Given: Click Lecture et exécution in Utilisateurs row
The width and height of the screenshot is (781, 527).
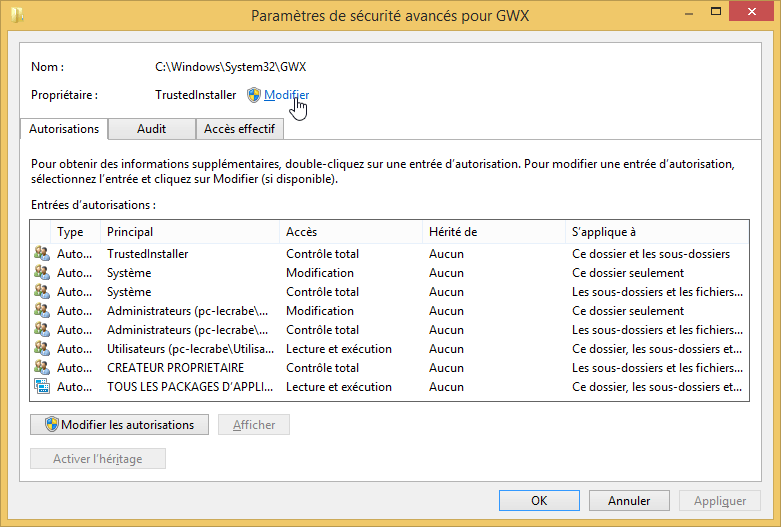Looking at the screenshot, I should pyautogui.click(x=339, y=349).
